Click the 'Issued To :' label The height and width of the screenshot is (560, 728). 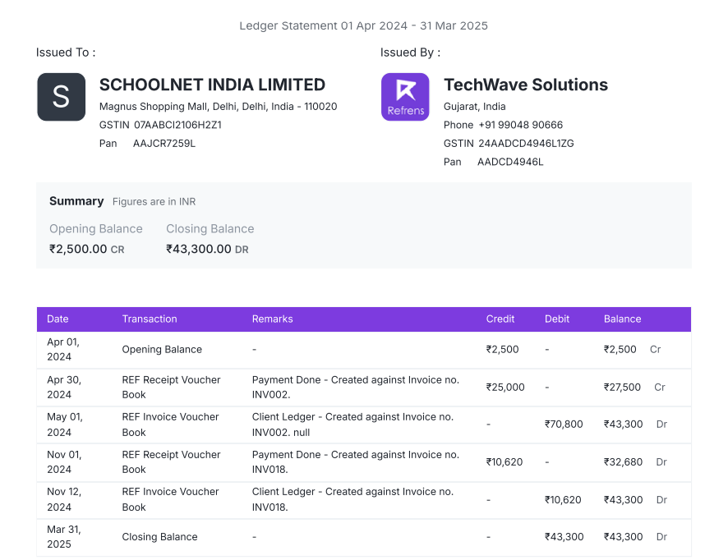click(66, 53)
